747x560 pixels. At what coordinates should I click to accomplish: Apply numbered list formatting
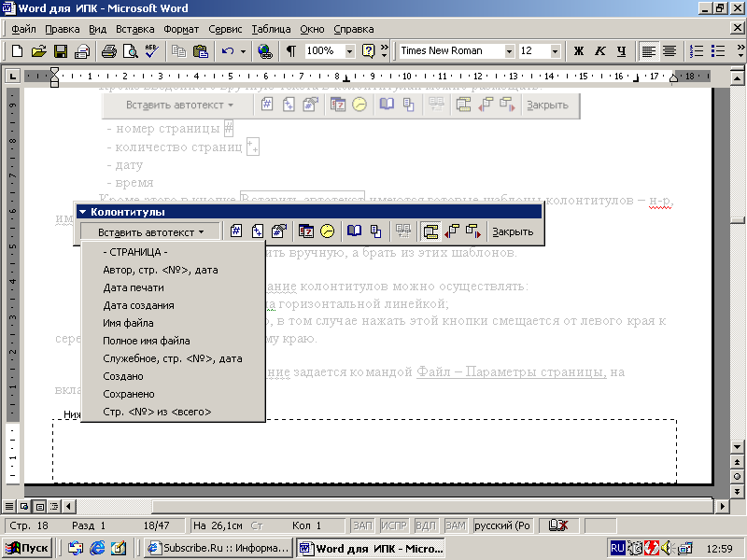pyautogui.click(x=697, y=50)
